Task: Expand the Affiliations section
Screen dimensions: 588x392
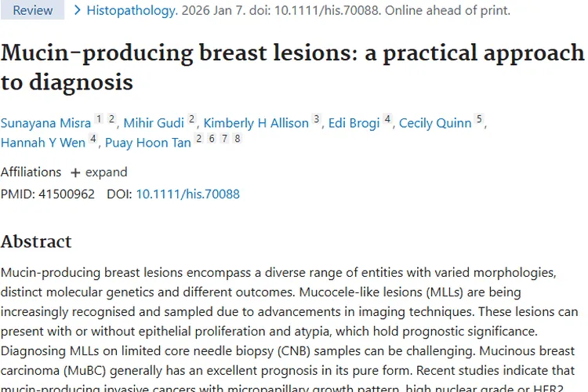Action: point(99,172)
